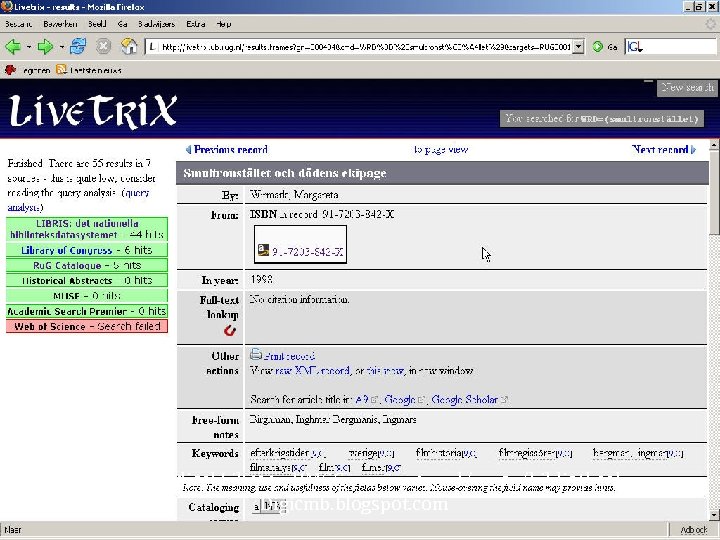Click the author name Wermark, Margareta

tap(294, 195)
